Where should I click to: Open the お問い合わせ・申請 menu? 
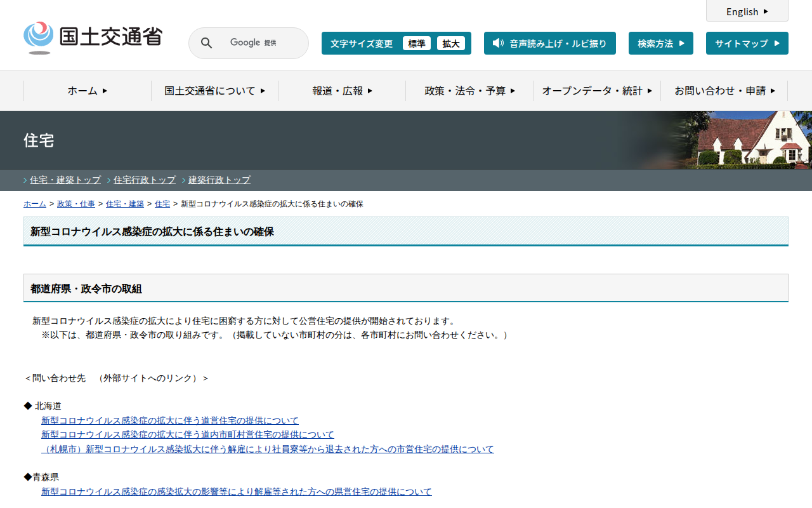click(x=724, y=91)
